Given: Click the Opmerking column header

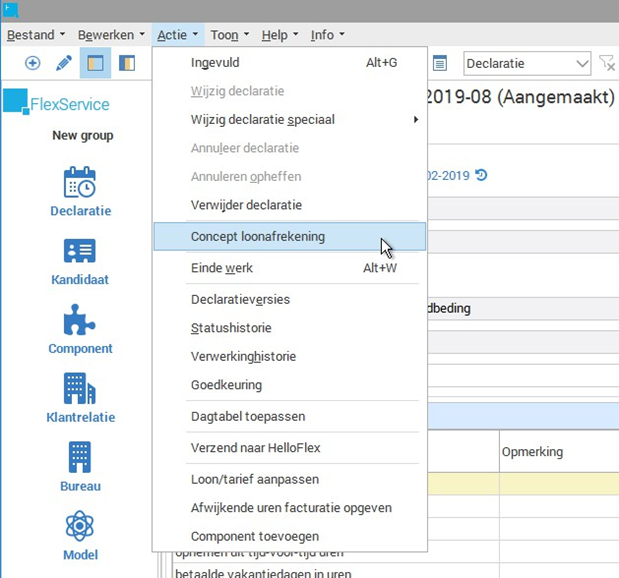Looking at the screenshot, I should 532,452.
